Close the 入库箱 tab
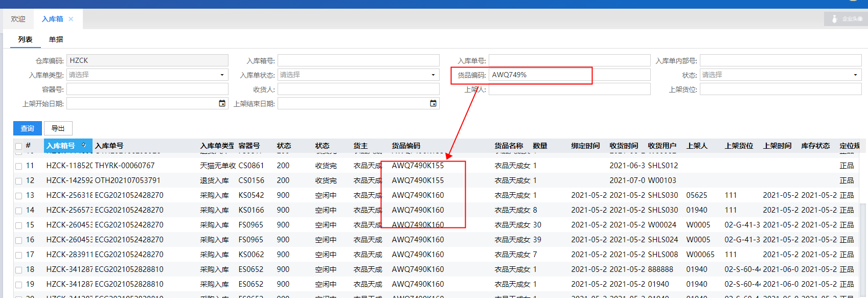This screenshot has height=298, width=868. point(71,19)
